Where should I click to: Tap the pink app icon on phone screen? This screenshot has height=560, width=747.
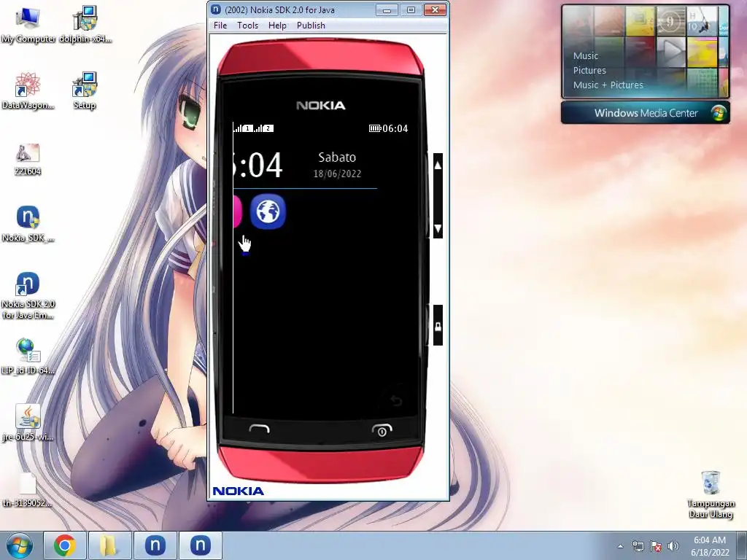[238, 211]
